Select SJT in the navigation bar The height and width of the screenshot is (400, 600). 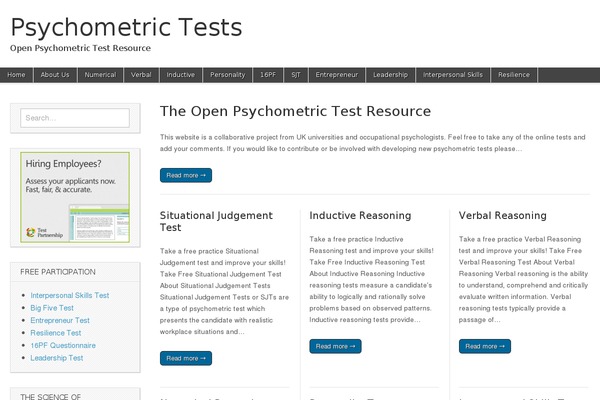[296, 75]
